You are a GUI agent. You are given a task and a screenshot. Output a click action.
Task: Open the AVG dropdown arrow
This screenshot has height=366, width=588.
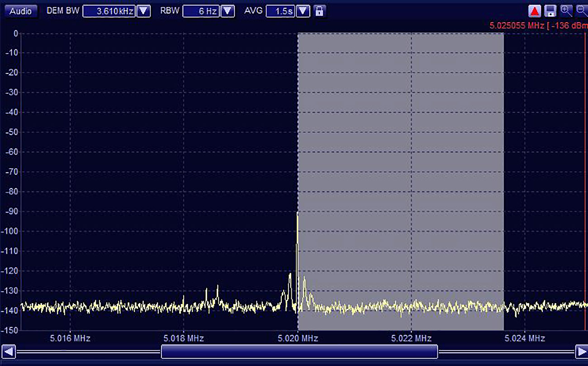point(303,11)
